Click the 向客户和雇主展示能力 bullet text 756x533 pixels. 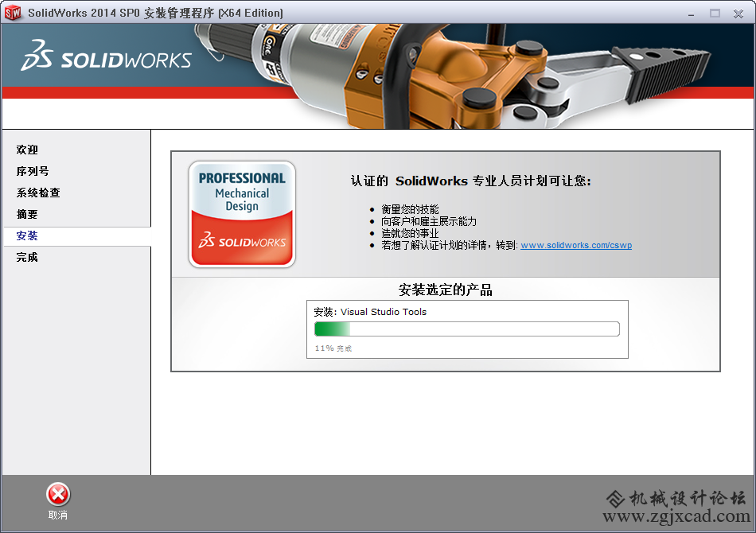click(x=429, y=221)
